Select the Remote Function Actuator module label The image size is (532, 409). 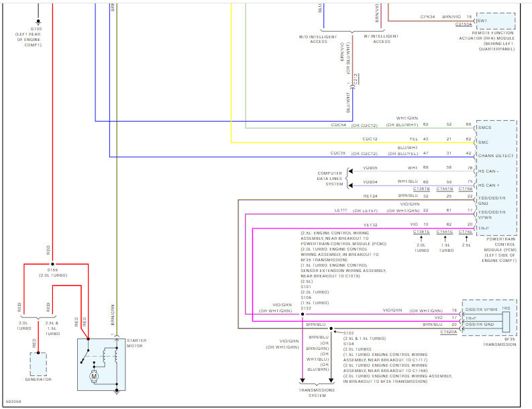click(487, 41)
